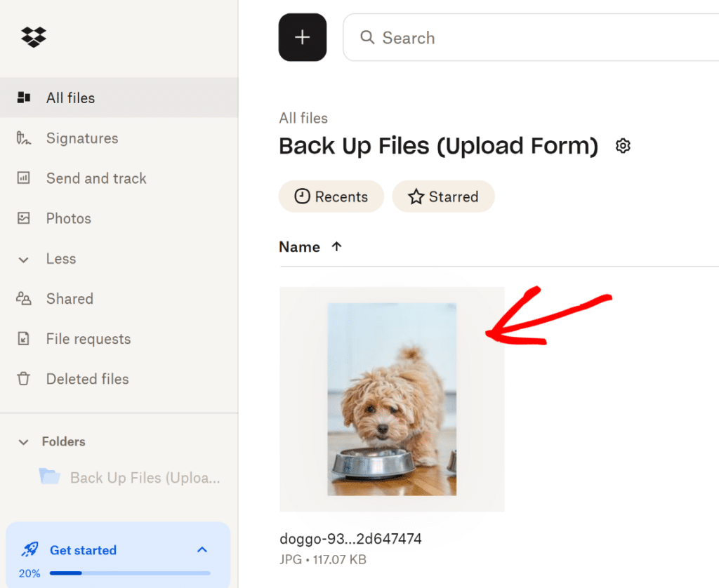The height and width of the screenshot is (588, 719).
Task: Sort files by Name column header
Action: [x=300, y=247]
